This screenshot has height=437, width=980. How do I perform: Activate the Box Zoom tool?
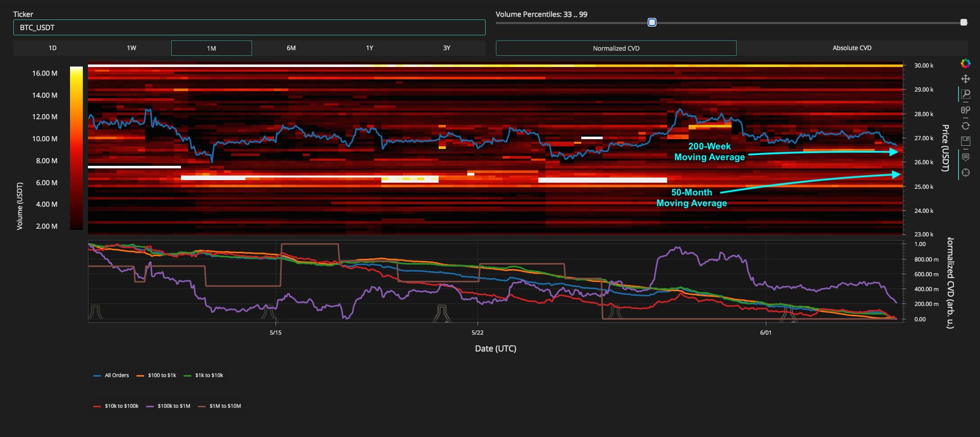pyautogui.click(x=965, y=94)
